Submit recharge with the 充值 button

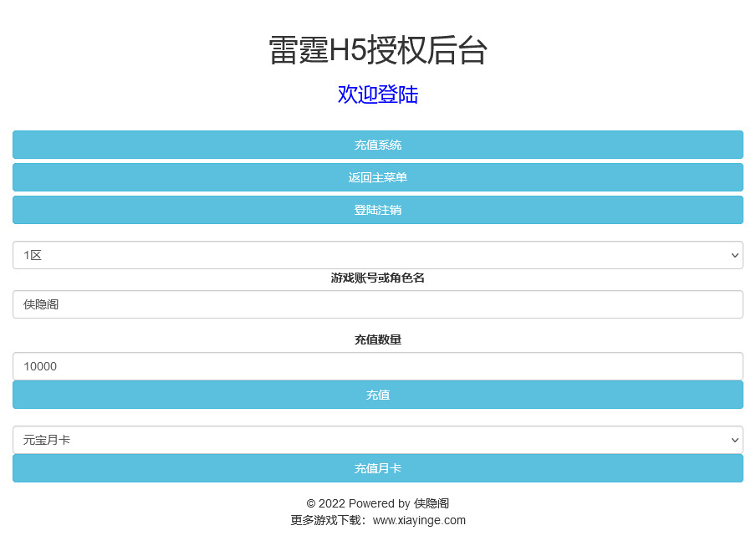(378, 395)
